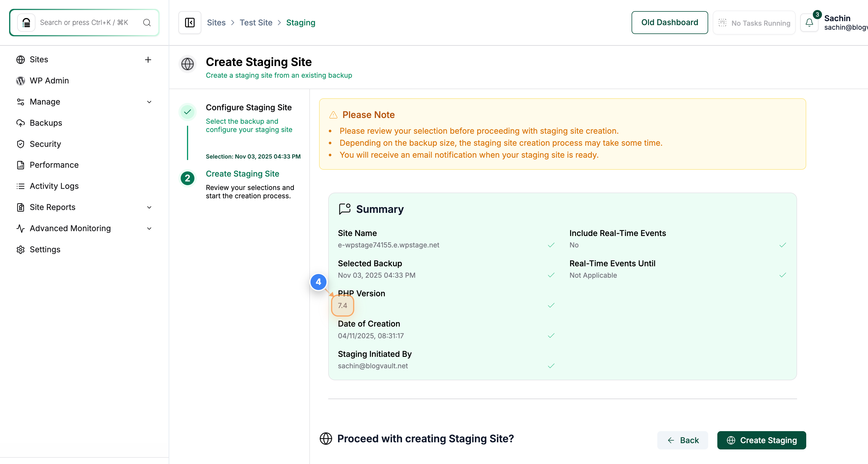868x464 pixels.
Task: Open the Settings gear icon
Action: (21, 249)
